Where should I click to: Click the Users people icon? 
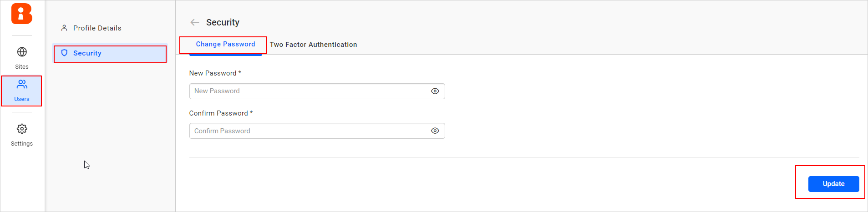22,84
